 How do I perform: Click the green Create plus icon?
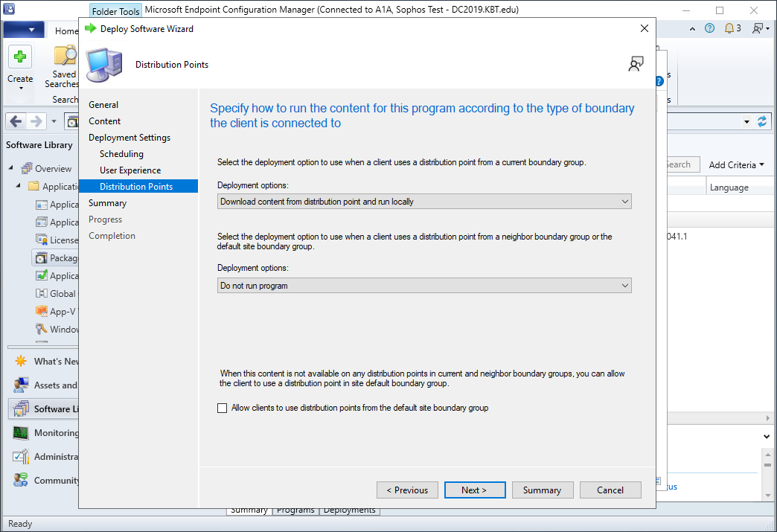20,57
